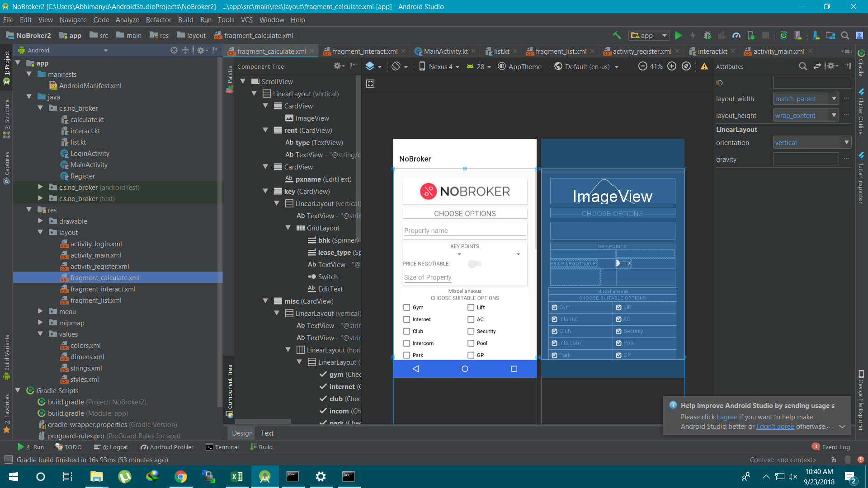Image resolution: width=868 pixels, height=488 pixels.
Task: Click the Make Project hammer icon
Action: (x=617, y=35)
